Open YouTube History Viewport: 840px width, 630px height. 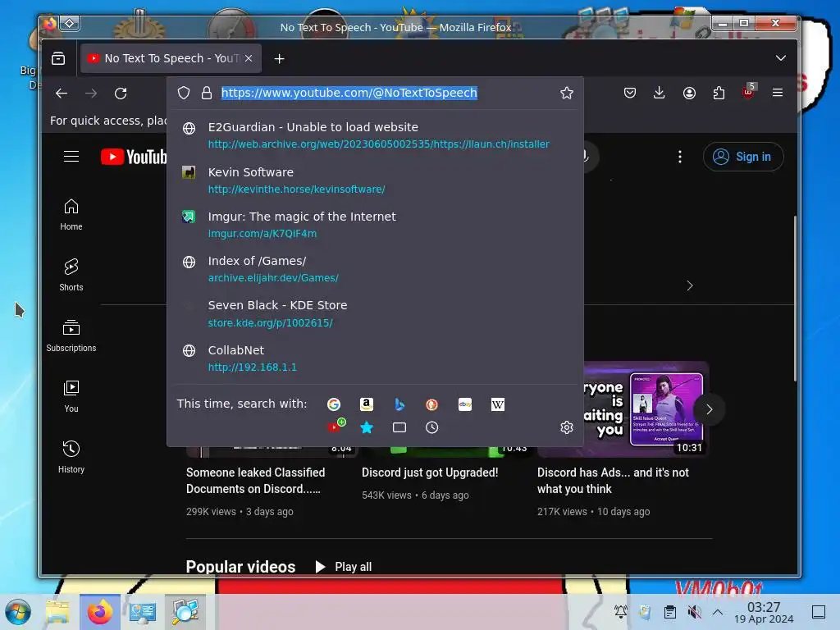pos(71,457)
